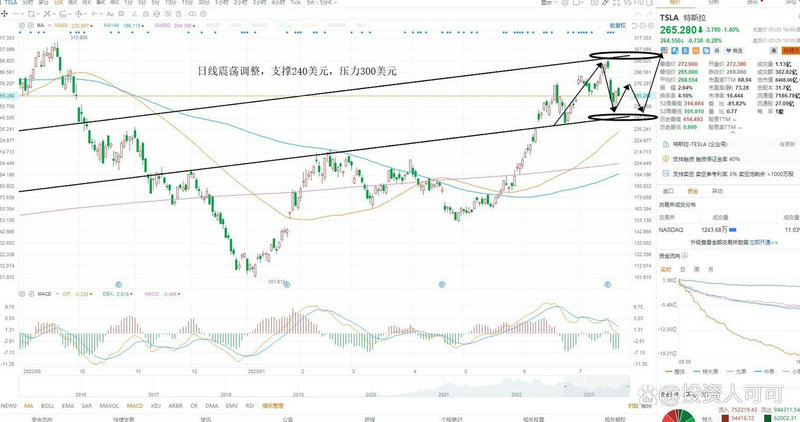Screen dimensions: 800x422
Task: Click the undo arrow above the quote panel
Action: (x=638, y=14)
